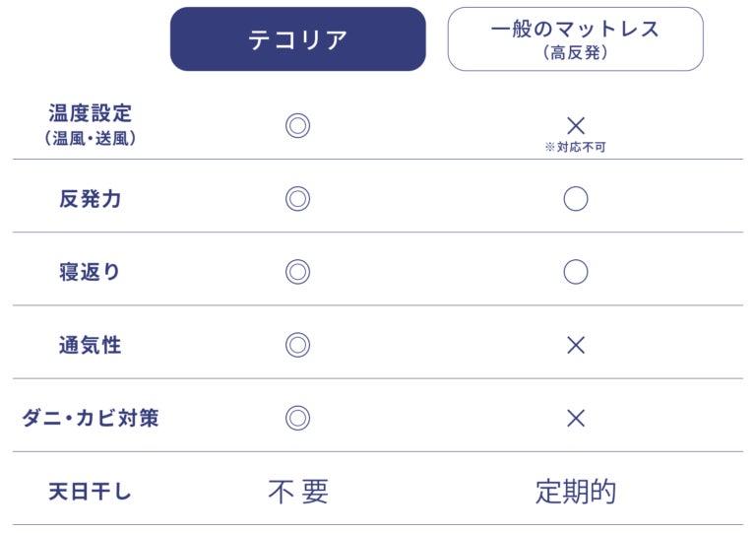Click the X mark in 通気性 row
The image size is (756, 533).
click(x=576, y=345)
